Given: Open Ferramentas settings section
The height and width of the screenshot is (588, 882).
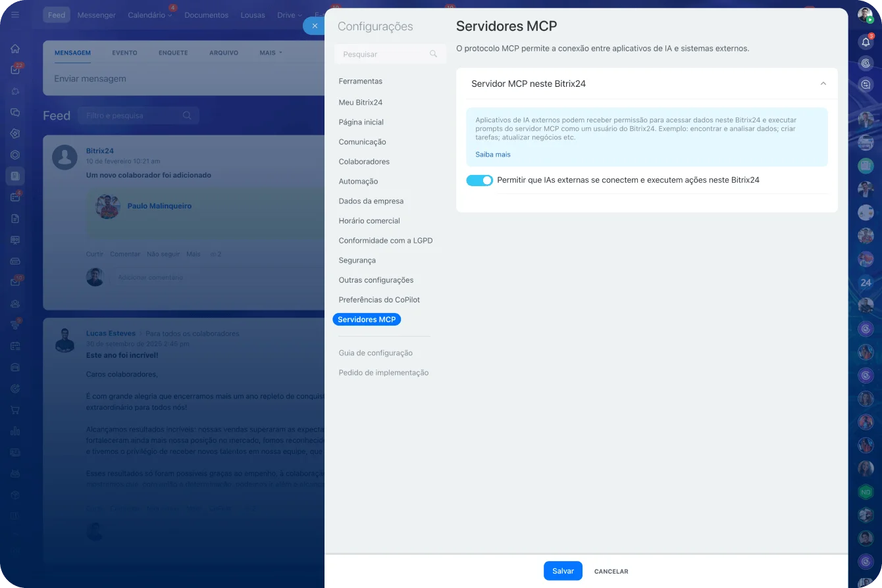Looking at the screenshot, I should (x=360, y=82).
